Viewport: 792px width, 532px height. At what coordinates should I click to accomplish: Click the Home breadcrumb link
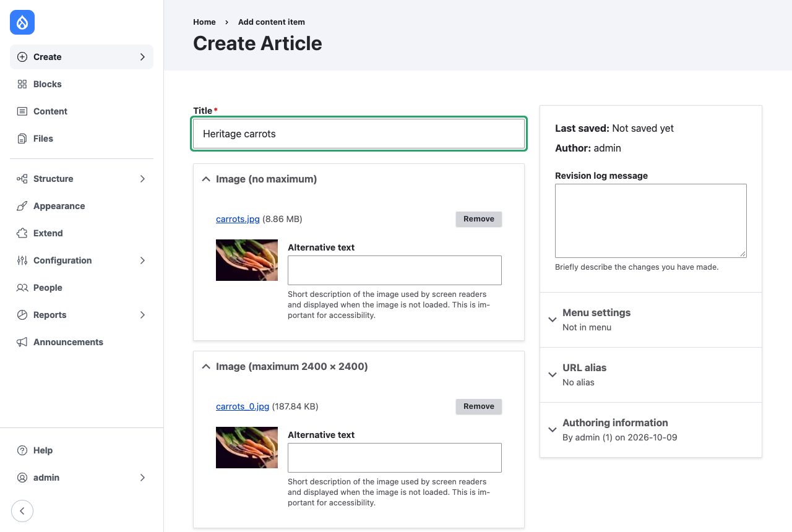pyautogui.click(x=204, y=22)
